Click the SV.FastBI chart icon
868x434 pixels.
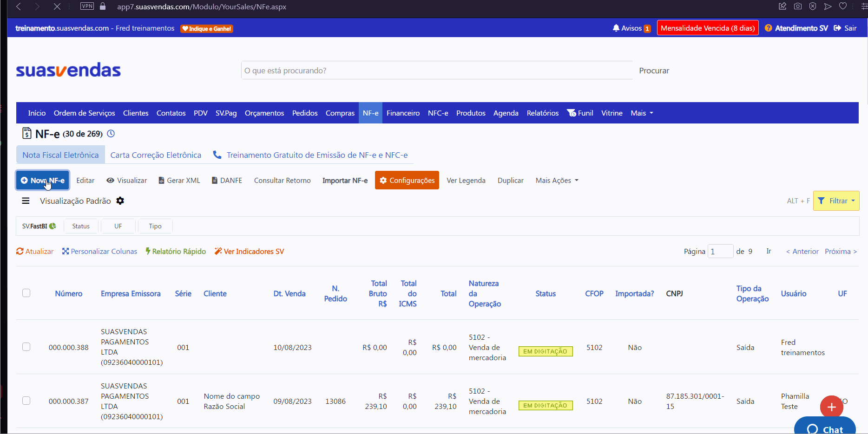(x=53, y=226)
